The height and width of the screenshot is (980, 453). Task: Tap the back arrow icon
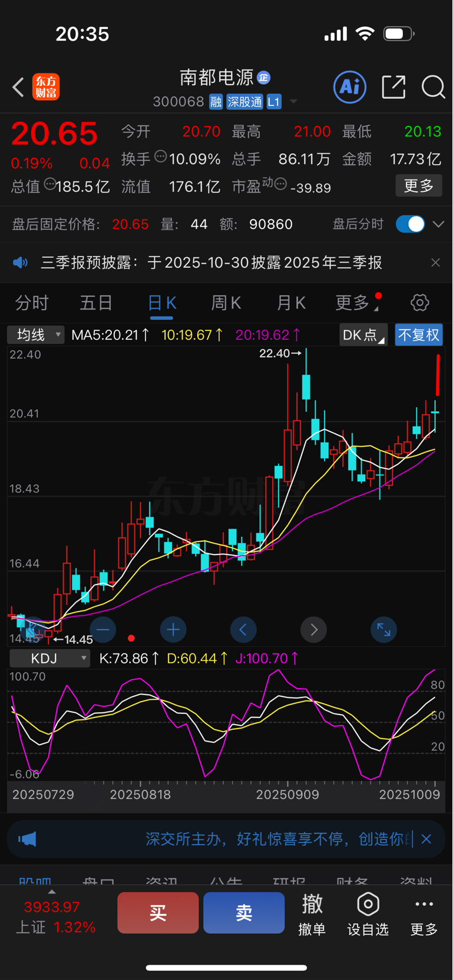click(x=18, y=87)
